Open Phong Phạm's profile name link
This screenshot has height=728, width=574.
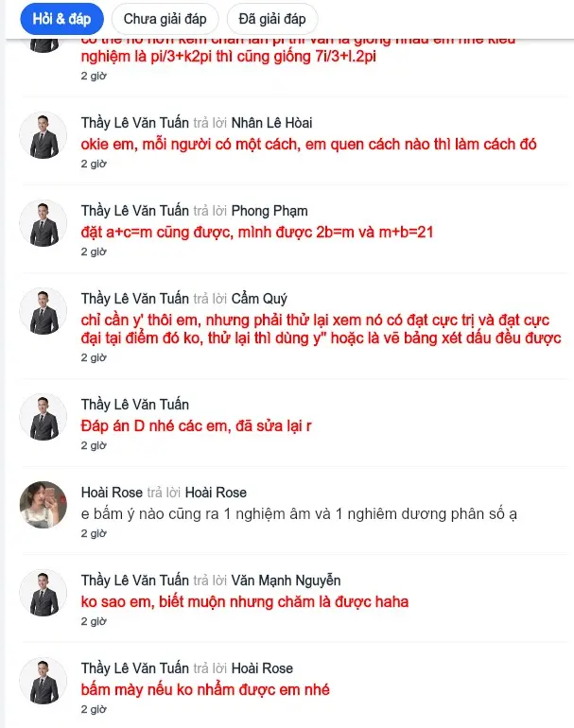pyautogui.click(x=270, y=211)
